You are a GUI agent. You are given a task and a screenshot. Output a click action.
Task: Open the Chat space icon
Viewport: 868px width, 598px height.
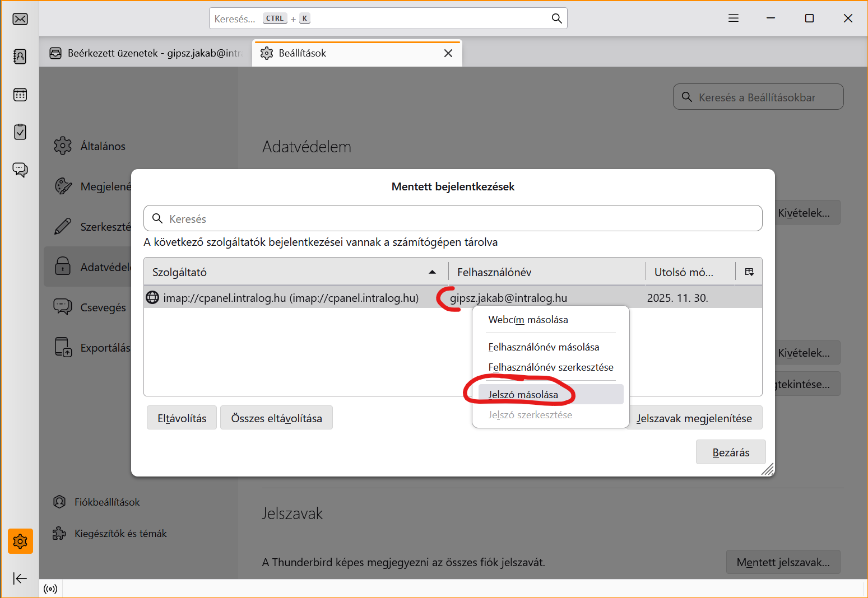click(x=20, y=170)
